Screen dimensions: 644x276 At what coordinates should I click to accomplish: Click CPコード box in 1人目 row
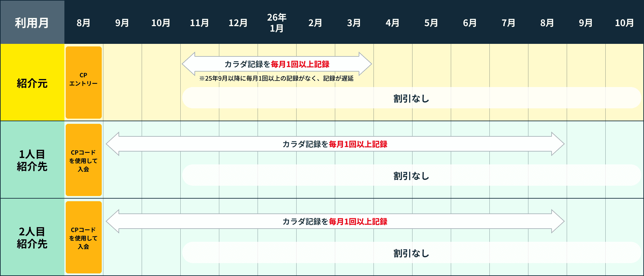tap(84, 160)
